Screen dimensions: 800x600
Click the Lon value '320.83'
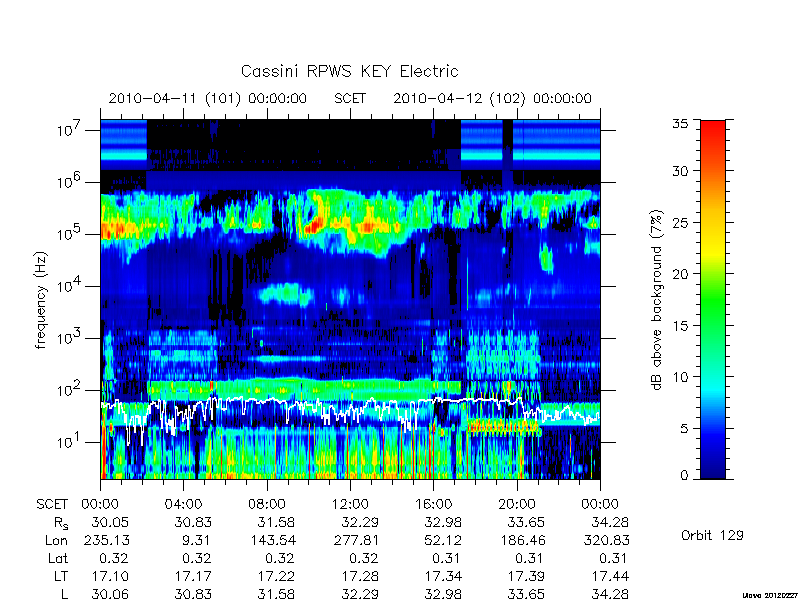tap(607, 540)
